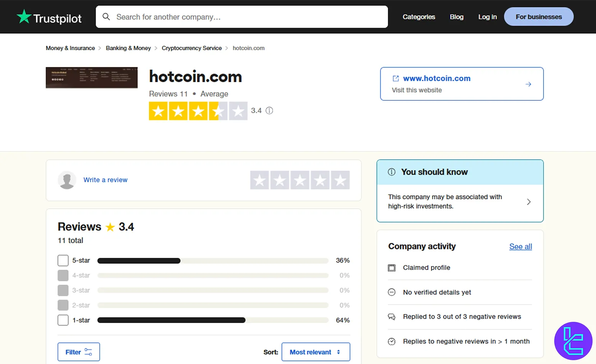Click the hotcoin.com breadcrumb text
Viewport: 596px width, 364px height.
tap(248, 48)
